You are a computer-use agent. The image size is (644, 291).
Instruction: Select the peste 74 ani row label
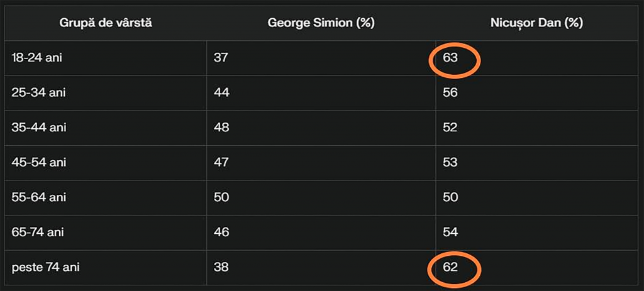coord(45,268)
